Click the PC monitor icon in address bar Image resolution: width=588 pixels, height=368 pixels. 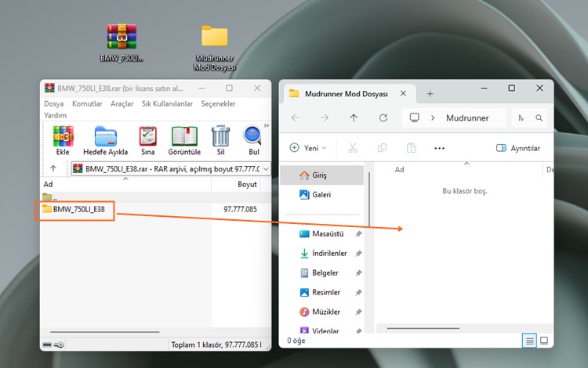click(x=415, y=117)
